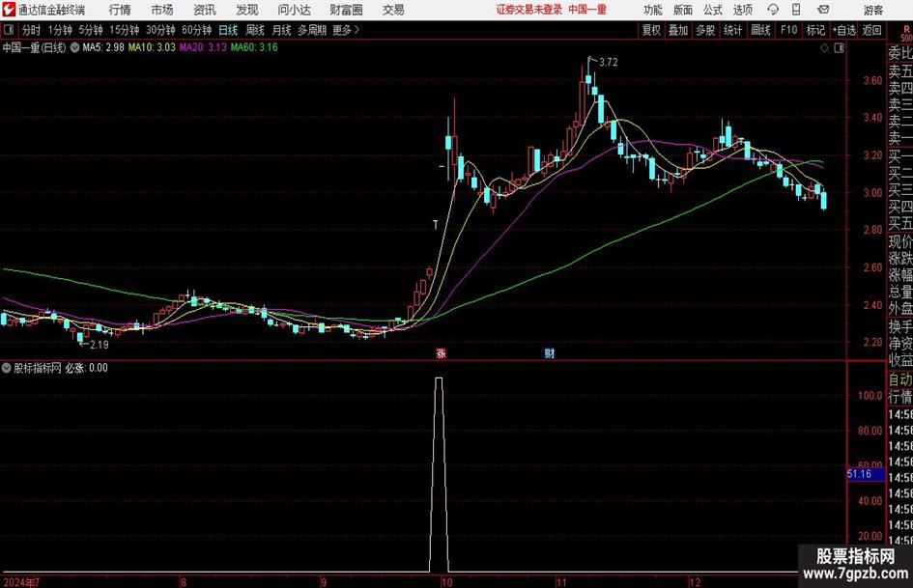Click the customer service headset icon
The image size is (913, 588).
pyautogui.click(x=773, y=10)
